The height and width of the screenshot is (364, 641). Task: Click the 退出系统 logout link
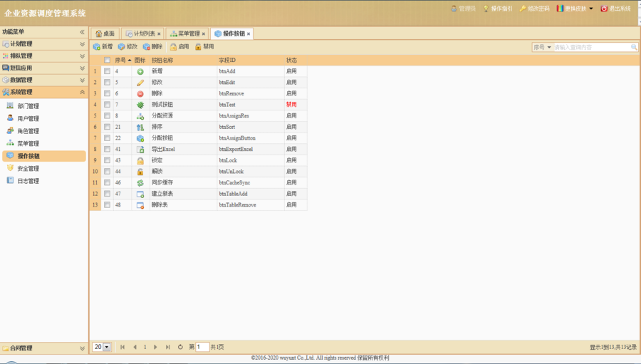(615, 9)
